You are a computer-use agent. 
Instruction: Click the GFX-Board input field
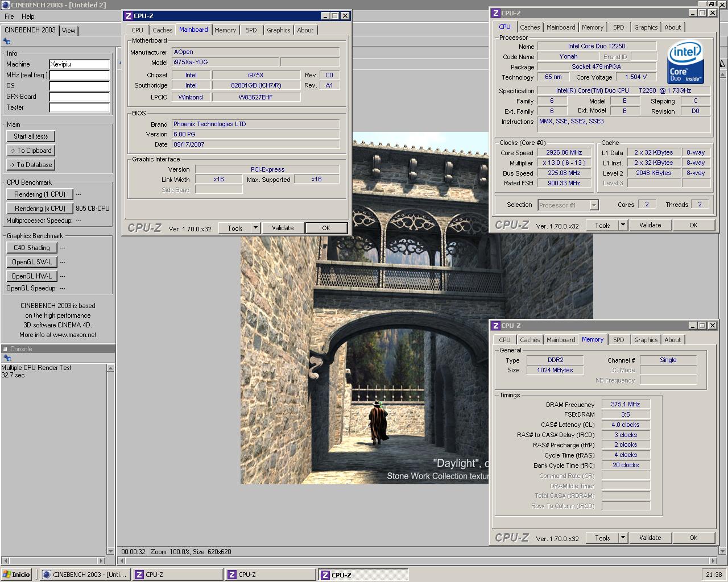pyautogui.click(x=79, y=97)
